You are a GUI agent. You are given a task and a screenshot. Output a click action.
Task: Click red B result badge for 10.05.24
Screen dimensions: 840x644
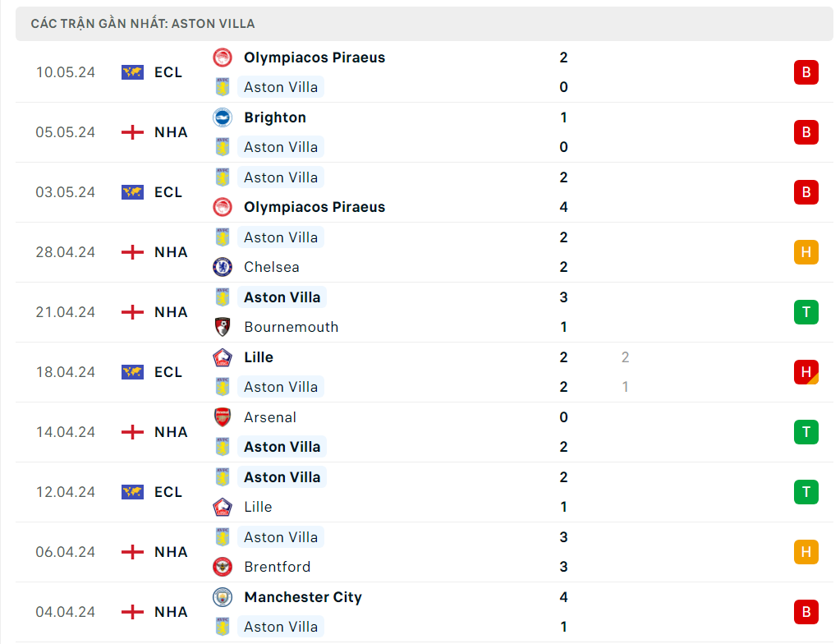806,72
